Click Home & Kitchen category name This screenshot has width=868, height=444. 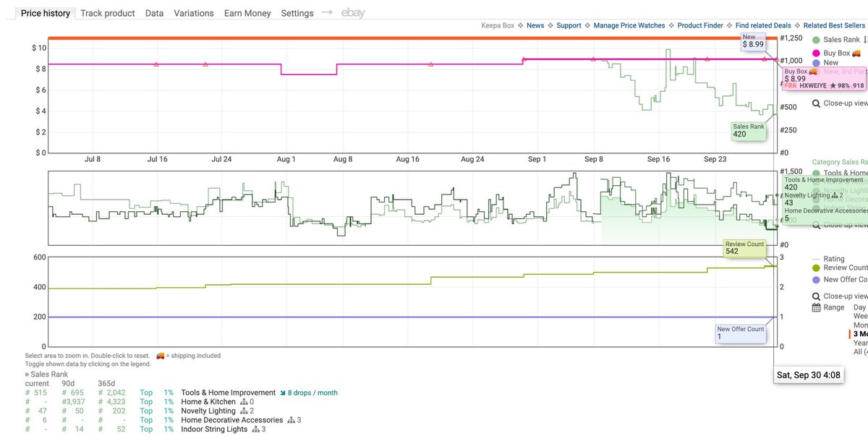click(208, 401)
